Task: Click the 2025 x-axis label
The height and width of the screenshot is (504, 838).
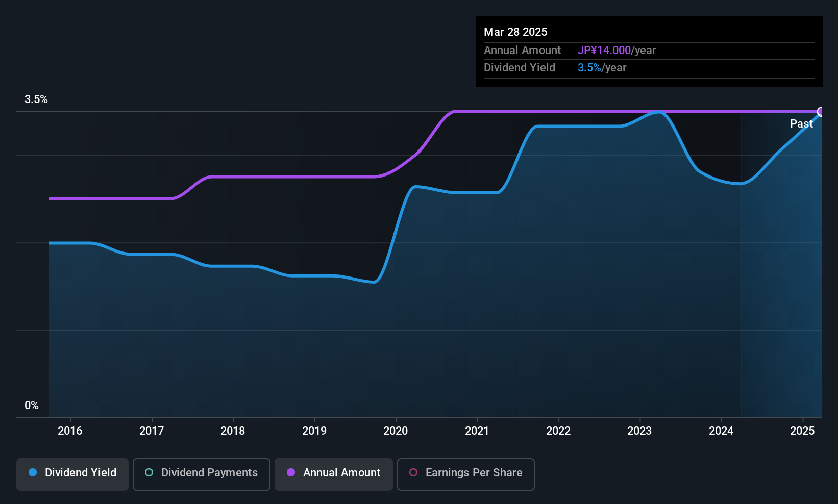Action: click(x=802, y=431)
